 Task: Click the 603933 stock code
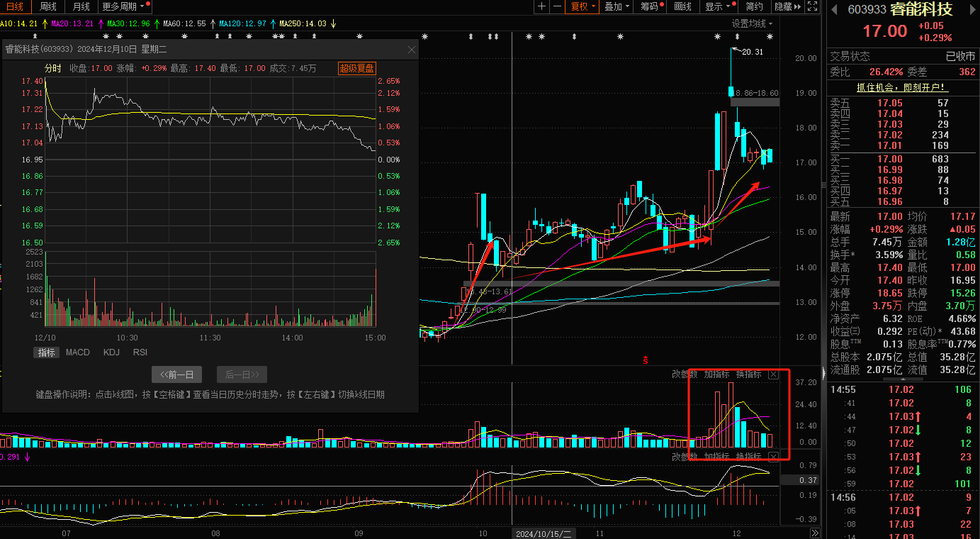tap(867, 10)
